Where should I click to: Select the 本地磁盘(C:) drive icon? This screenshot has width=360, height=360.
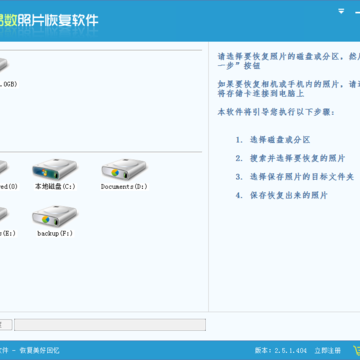click(x=55, y=170)
